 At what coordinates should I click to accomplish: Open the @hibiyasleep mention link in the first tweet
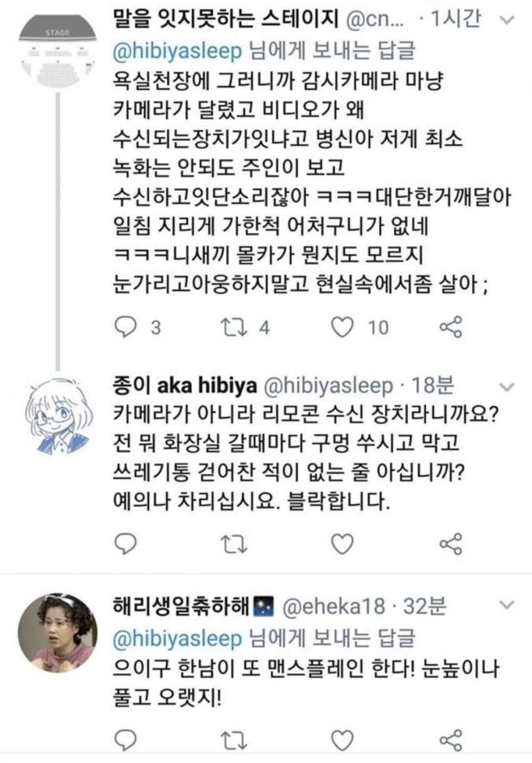tap(176, 51)
